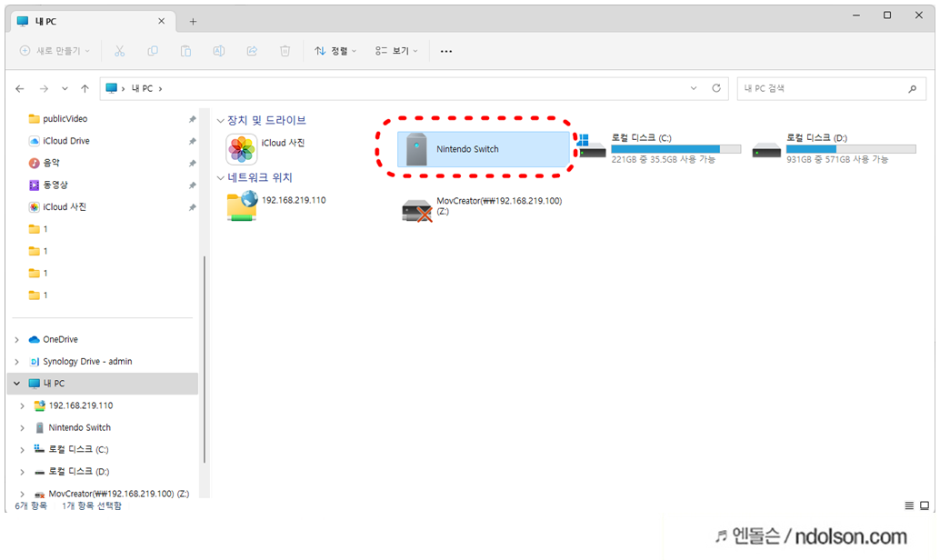The image size is (940, 560).
Task: Open 동영상 folder in quick access
Action: 48,185
